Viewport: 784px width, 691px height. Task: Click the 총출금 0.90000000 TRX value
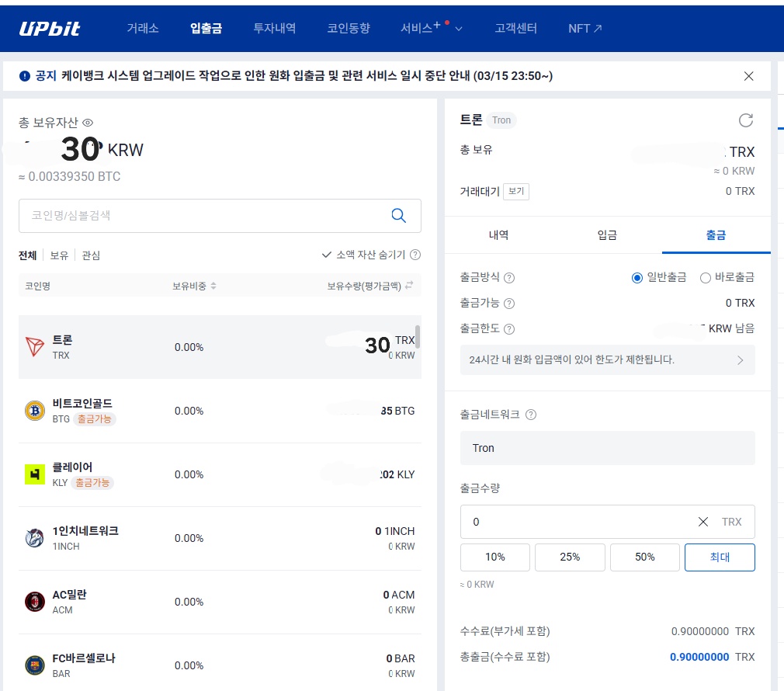click(x=712, y=657)
